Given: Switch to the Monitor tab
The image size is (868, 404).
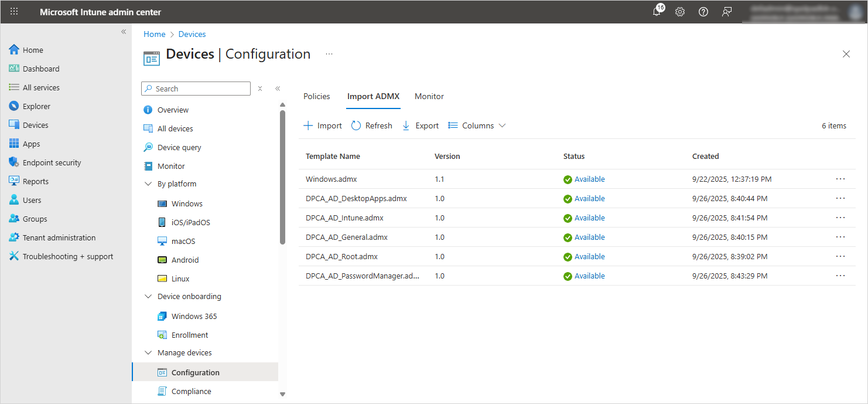Looking at the screenshot, I should [x=429, y=96].
